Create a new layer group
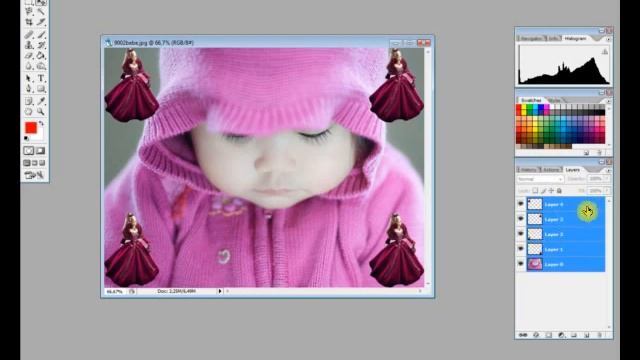 [x=574, y=335]
